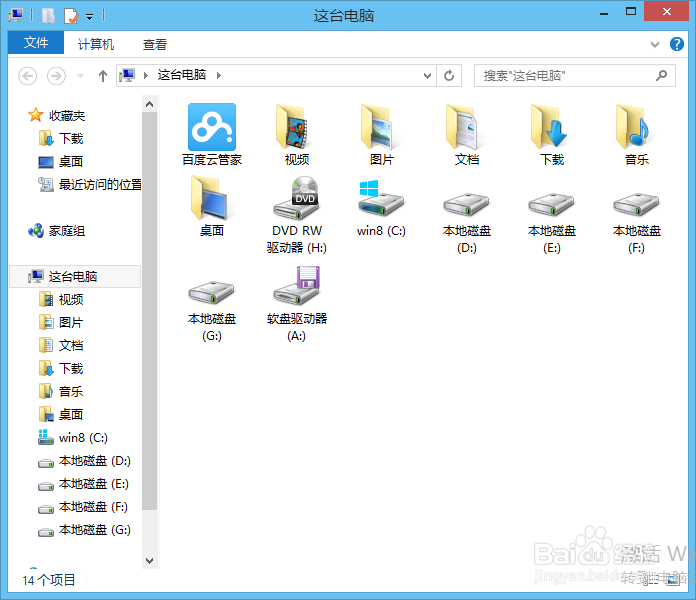
Task: Click the search magnifier icon
Action: point(661,75)
